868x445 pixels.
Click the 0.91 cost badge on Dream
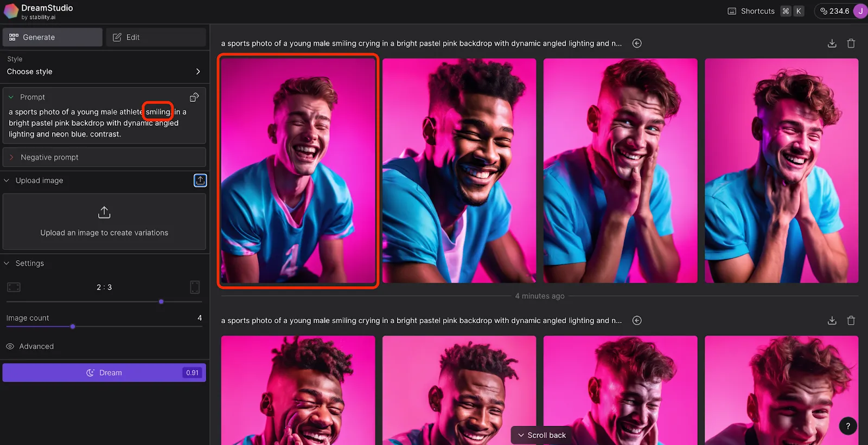click(192, 373)
